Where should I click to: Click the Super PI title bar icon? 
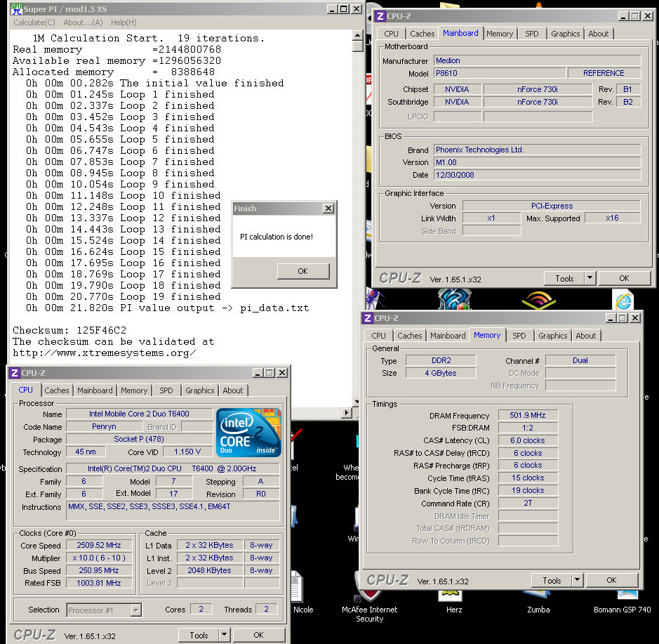click(x=17, y=9)
